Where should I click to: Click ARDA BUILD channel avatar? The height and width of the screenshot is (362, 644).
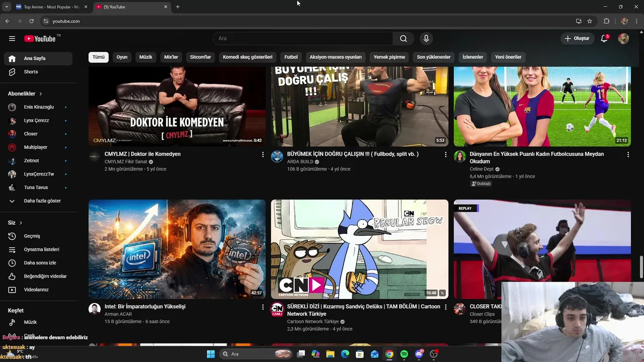[277, 157]
